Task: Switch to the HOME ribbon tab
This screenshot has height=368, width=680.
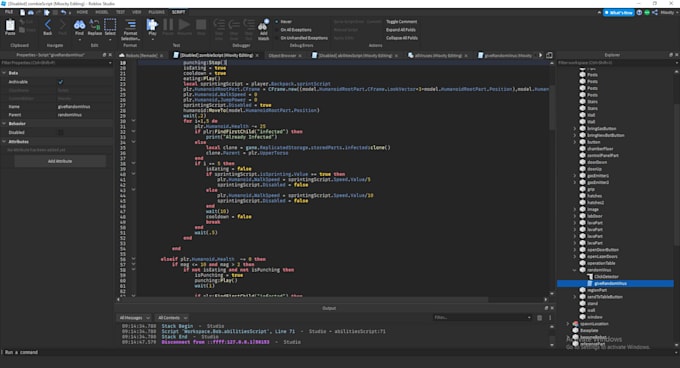Action: tap(82, 12)
